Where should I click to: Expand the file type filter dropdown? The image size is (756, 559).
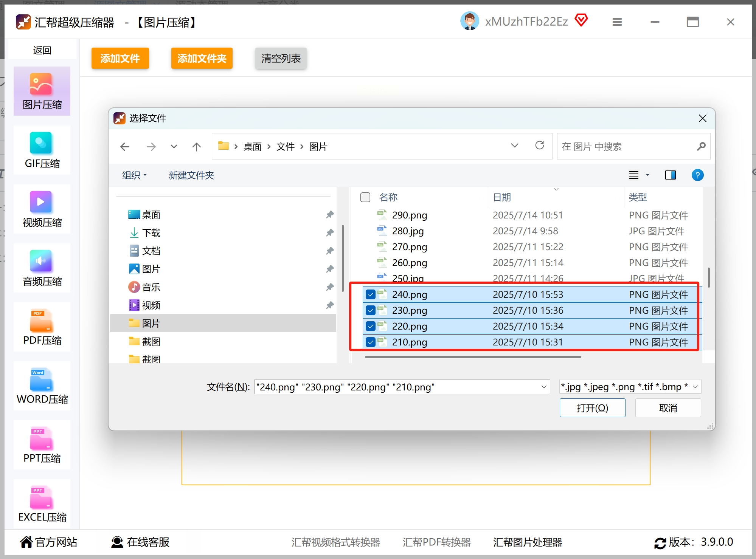coord(695,387)
